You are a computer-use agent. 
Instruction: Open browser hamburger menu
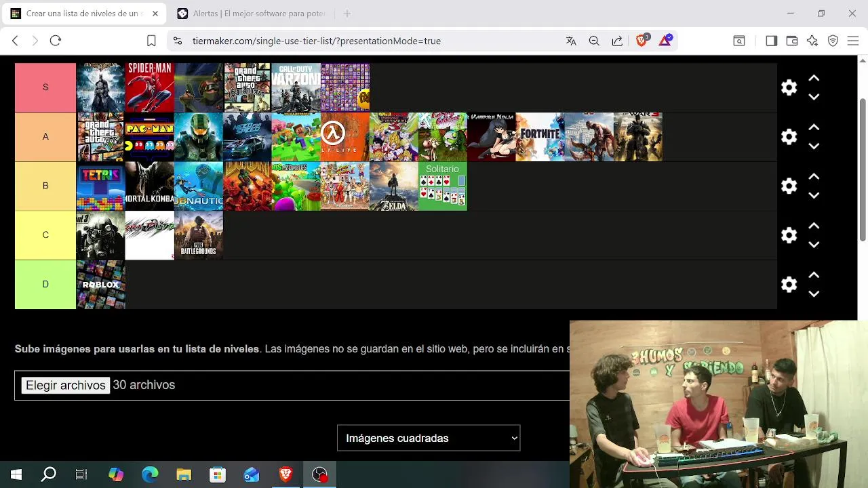[x=853, y=41]
